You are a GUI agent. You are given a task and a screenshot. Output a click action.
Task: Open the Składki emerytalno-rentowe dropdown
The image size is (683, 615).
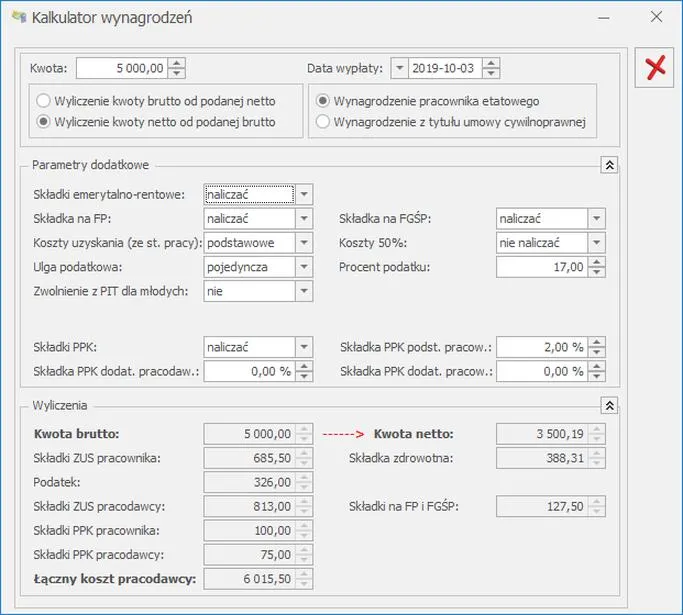[304, 194]
